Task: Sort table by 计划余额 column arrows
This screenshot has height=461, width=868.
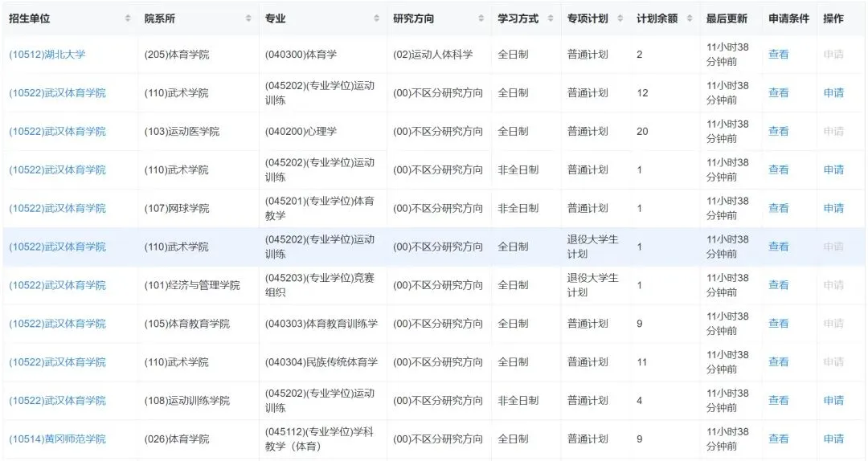Action: tap(690, 18)
